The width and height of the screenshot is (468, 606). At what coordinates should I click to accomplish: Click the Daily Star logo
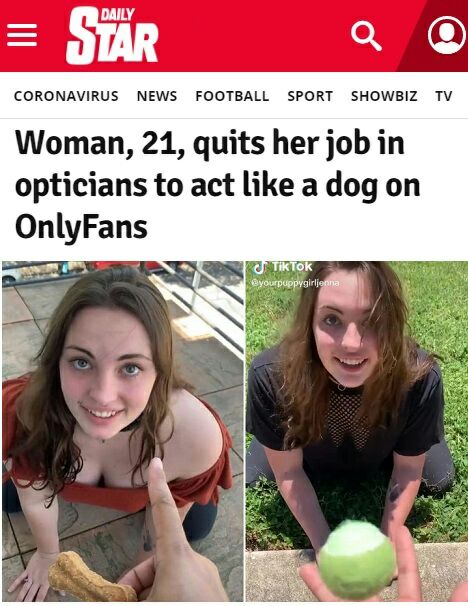pos(112,36)
